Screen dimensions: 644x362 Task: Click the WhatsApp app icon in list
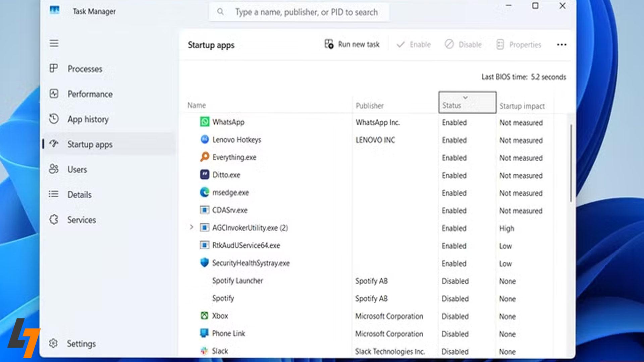pyautogui.click(x=205, y=122)
